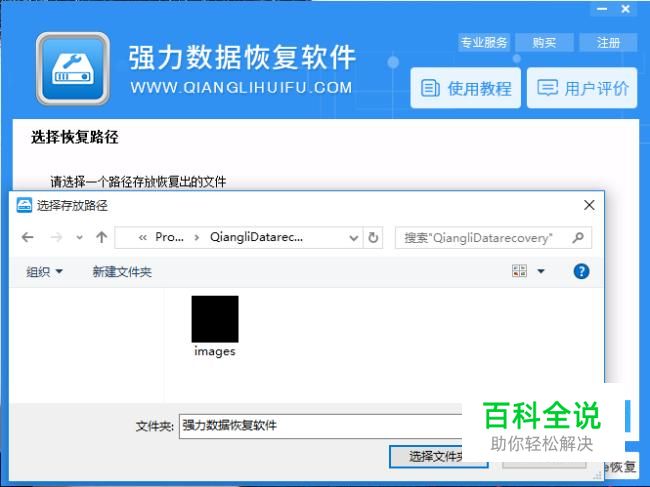
Task: Click 注册 in main window
Action: coord(608,42)
